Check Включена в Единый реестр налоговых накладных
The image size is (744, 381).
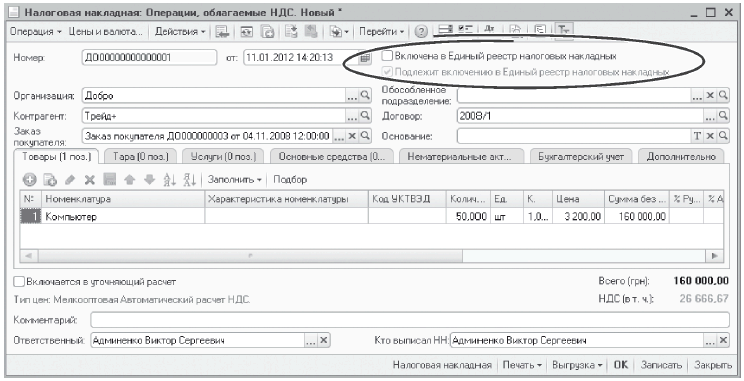(387, 56)
